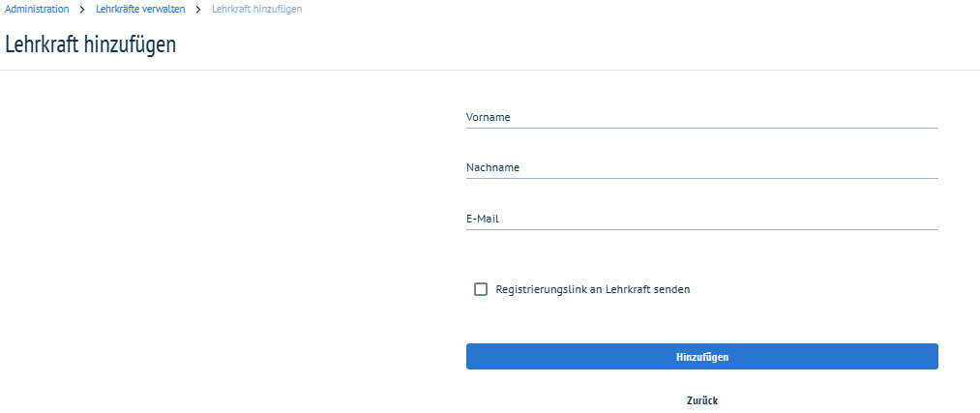
Task: Select the Lehrkraft hinzufügen breadcrumb item
Action: (x=257, y=10)
